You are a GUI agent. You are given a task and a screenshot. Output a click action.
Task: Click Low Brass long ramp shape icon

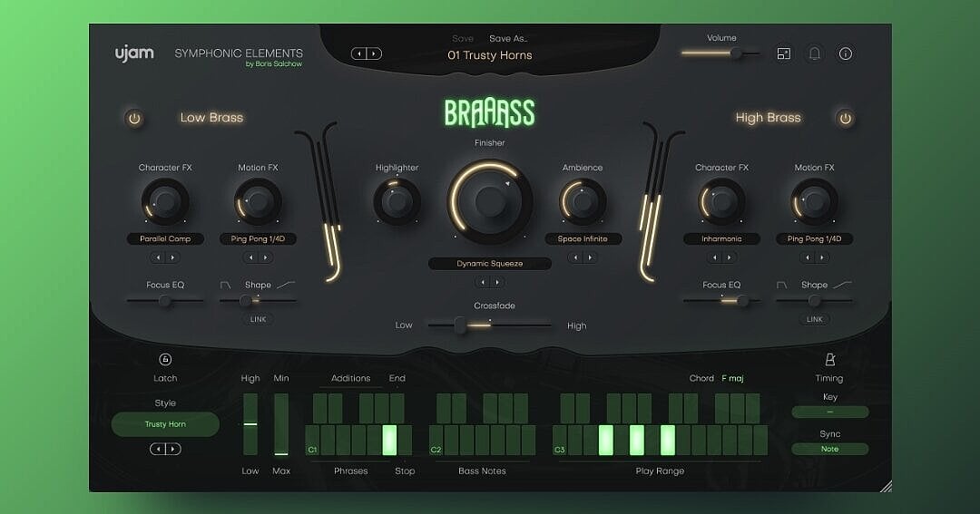(286, 285)
